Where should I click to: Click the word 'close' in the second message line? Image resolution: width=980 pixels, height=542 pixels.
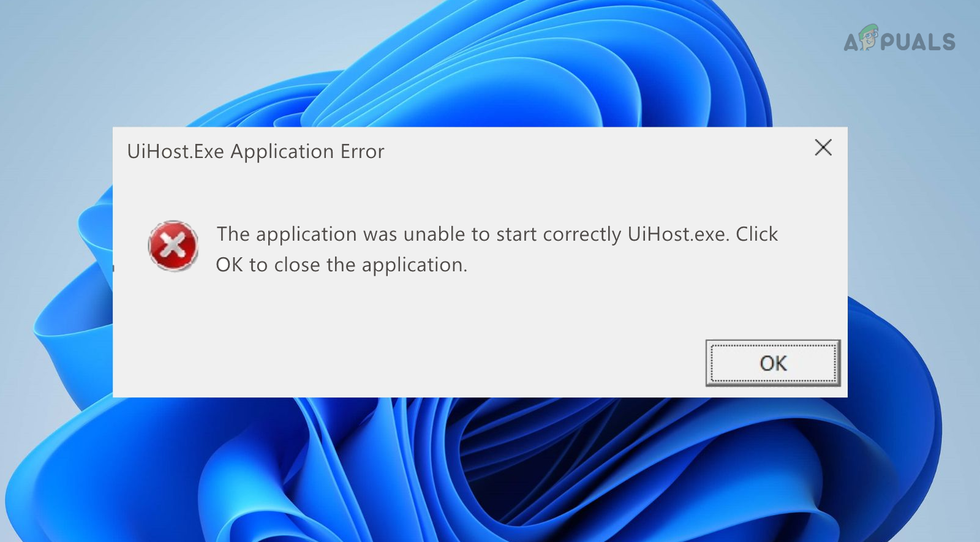[297, 265]
